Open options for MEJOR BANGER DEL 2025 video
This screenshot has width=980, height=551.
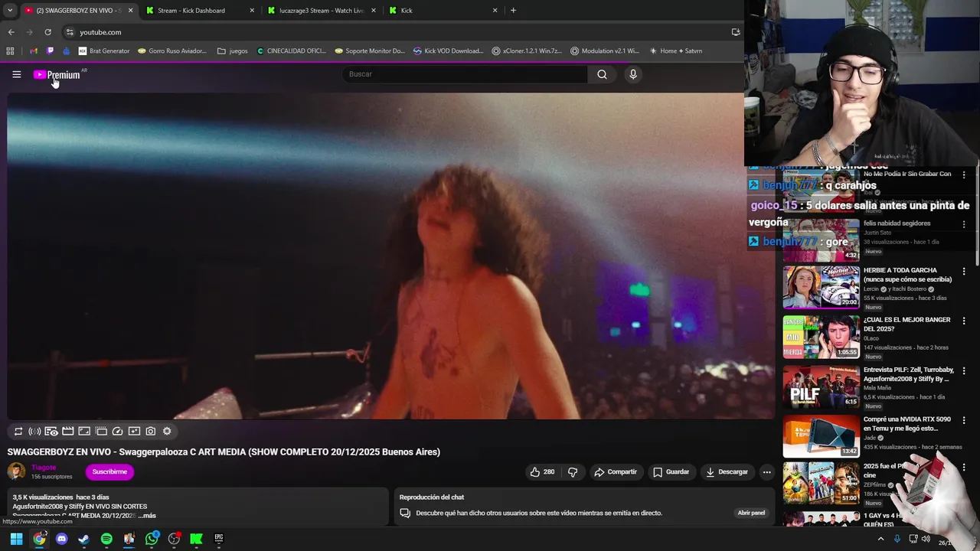[x=964, y=321]
